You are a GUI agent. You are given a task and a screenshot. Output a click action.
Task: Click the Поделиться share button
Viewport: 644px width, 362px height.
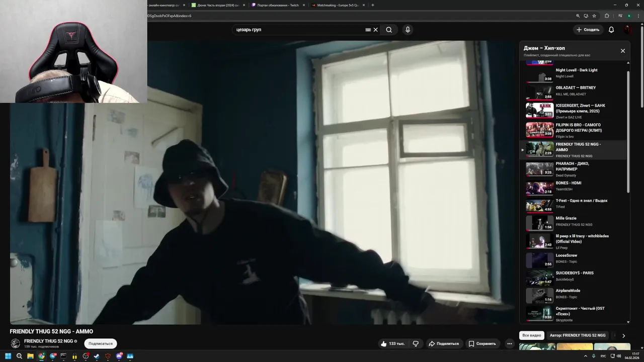tap(444, 343)
